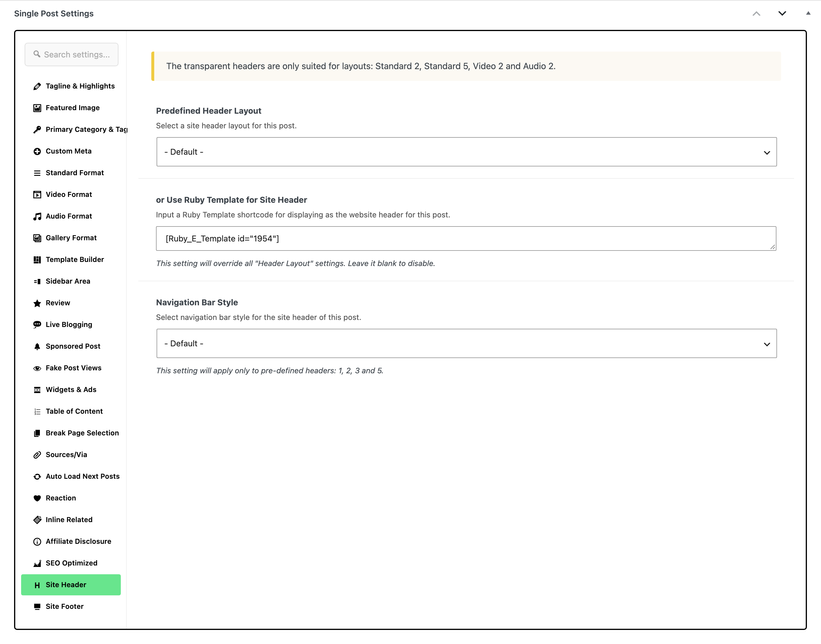The image size is (821, 644).
Task: Move Single Post Settings panel down
Action: [x=782, y=13]
